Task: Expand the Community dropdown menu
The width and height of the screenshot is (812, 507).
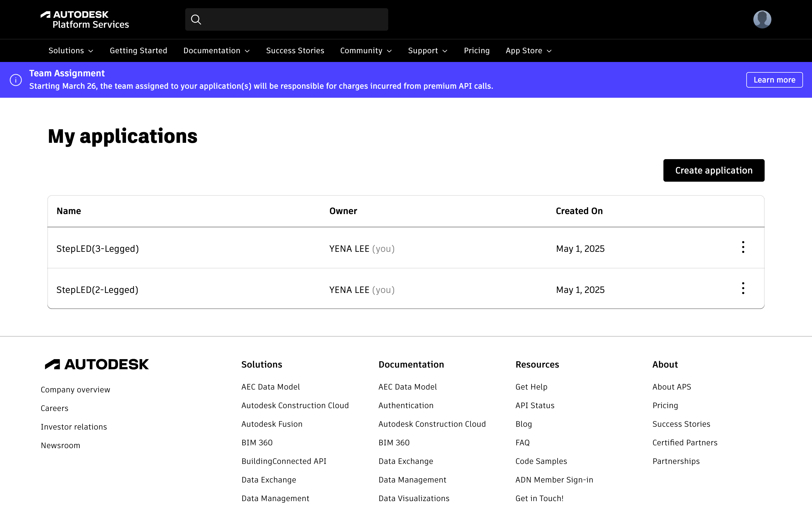Action: [x=366, y=51]
